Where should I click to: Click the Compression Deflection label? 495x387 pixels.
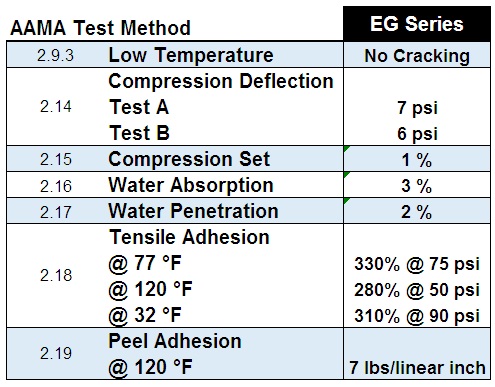pyautogui.click(x=221, y=81)
